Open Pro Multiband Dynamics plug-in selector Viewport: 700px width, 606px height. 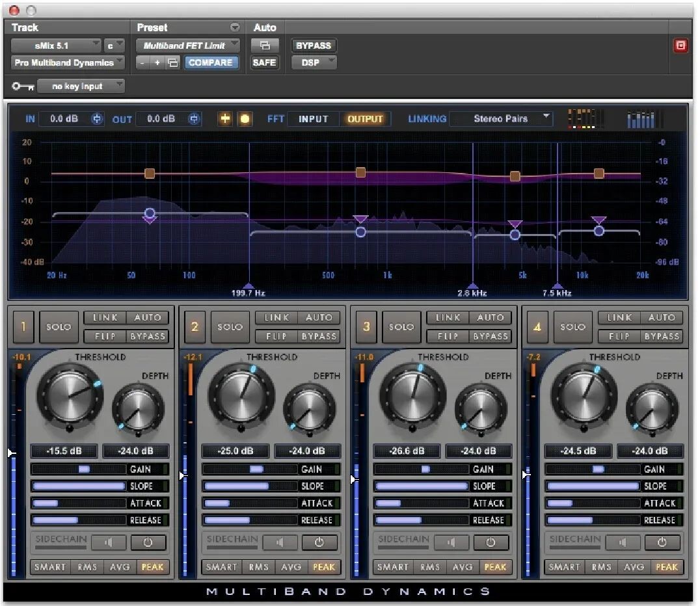click(x=68, y=62)
